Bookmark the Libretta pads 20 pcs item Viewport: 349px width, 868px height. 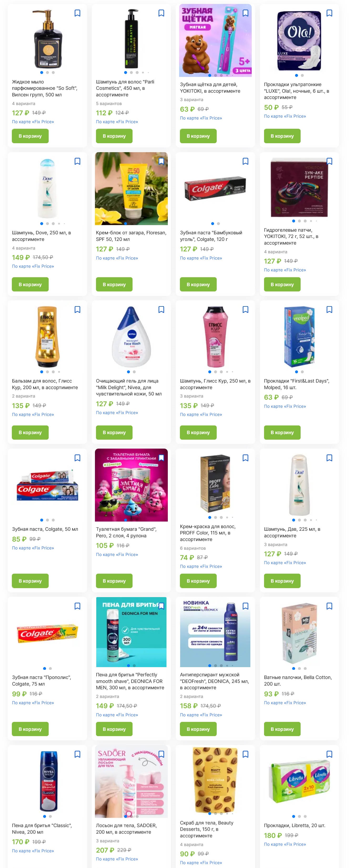click(329, 754)
